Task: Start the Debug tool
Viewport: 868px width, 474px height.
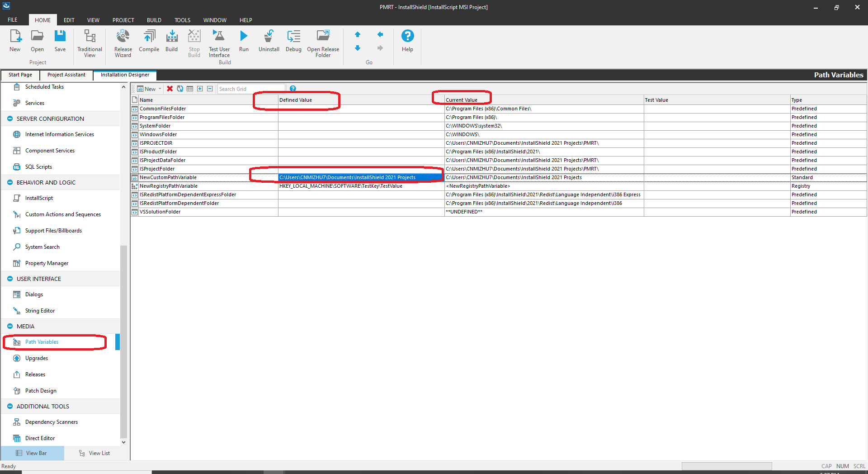Action: (293, 41)
